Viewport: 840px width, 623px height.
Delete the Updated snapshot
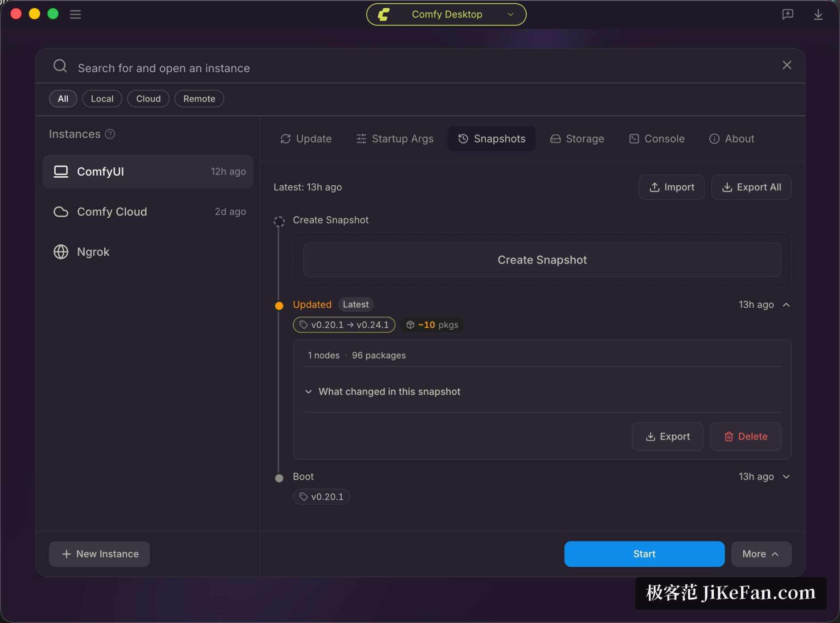(x=746, y=436)
